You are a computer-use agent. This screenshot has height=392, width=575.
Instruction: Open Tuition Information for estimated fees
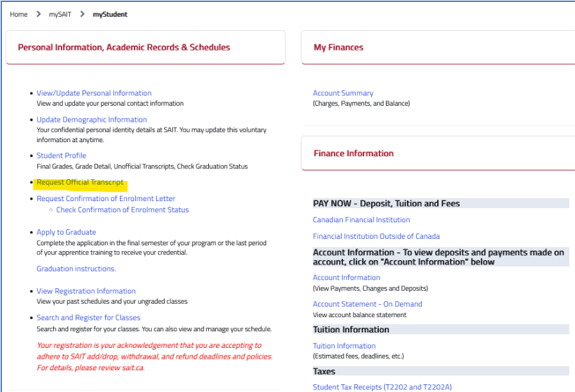point(344,345)
